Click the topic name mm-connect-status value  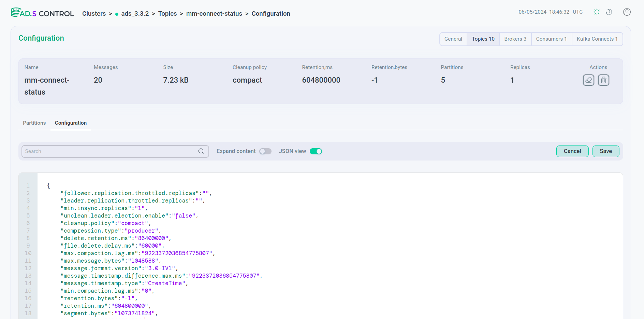(x=47, y=86)
